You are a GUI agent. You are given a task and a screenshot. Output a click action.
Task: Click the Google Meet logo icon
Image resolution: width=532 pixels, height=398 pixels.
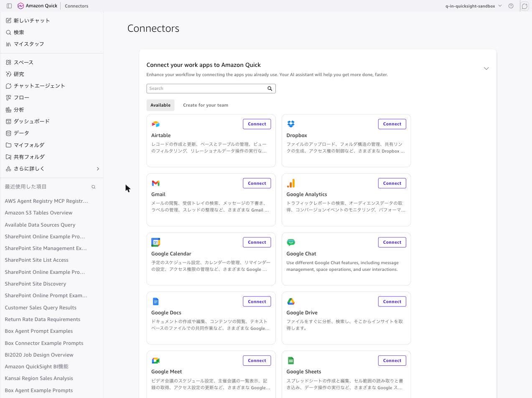pyautogui.click(x=155, y=360)
